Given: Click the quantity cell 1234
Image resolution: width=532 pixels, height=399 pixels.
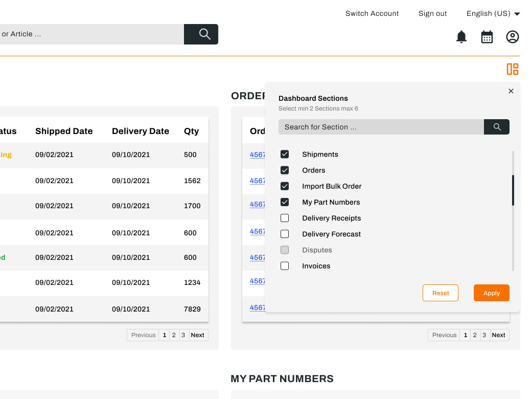Looking at the screenshot, I should [192, 282].
